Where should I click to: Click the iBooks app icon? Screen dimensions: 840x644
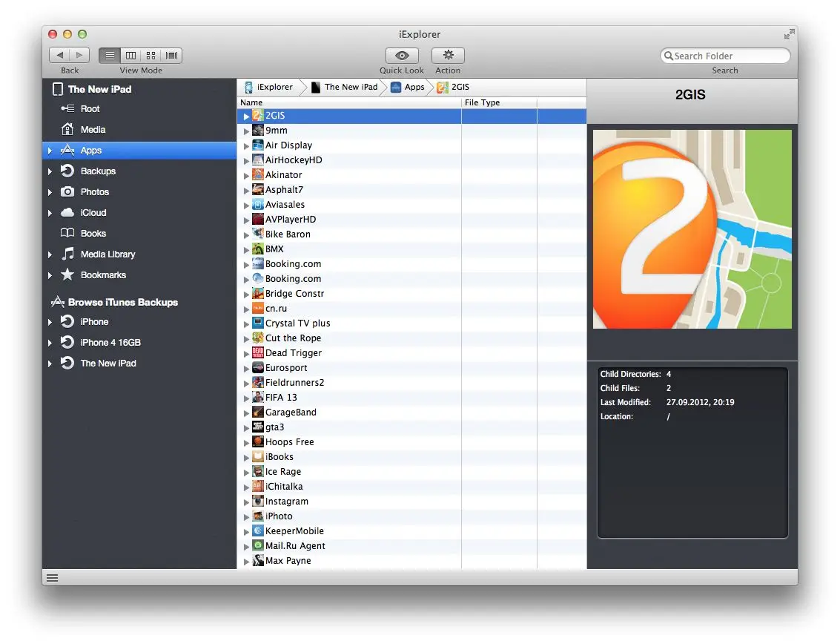(x=258, y=457)
